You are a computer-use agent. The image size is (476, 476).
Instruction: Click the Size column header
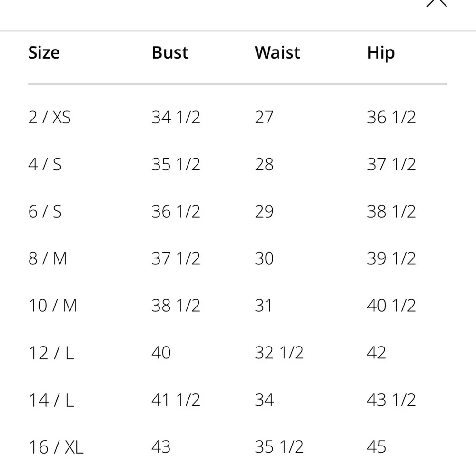point(44,52)
